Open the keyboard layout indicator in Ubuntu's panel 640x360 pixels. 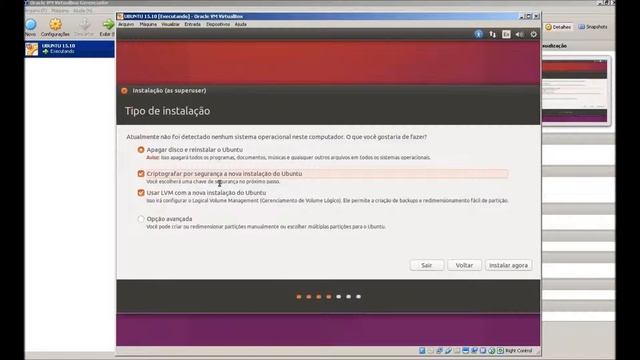(x=506, y=34)
